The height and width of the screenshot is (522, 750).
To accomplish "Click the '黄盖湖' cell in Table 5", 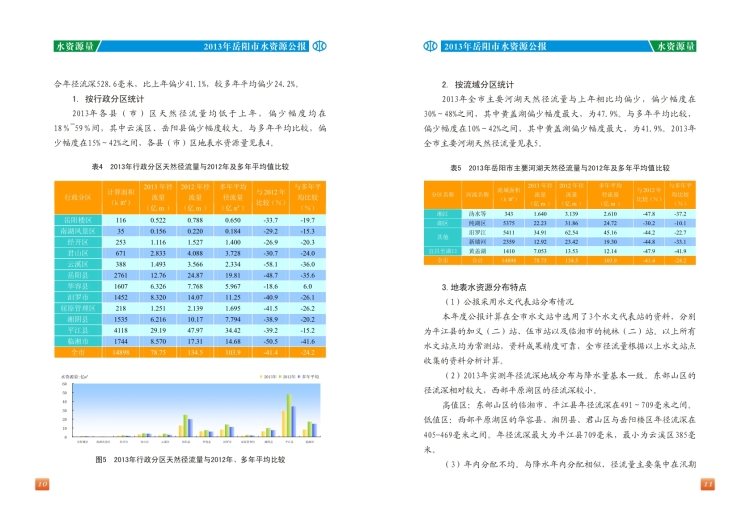I will point(477,251).
